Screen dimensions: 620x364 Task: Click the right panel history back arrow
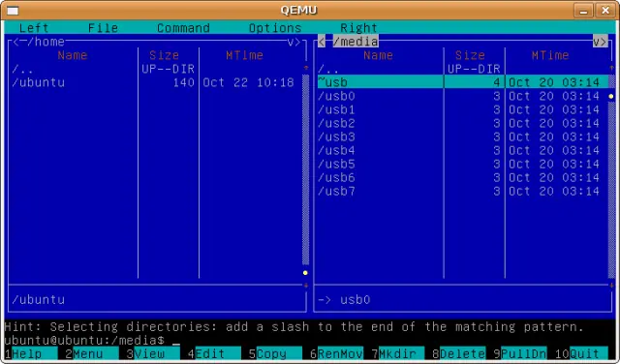pos(322,42)
